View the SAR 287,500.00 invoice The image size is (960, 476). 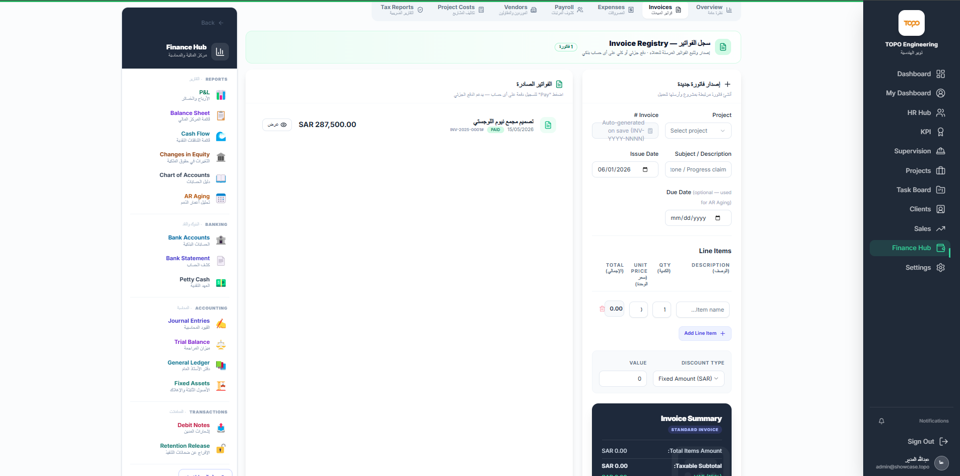tap(277, 124)
